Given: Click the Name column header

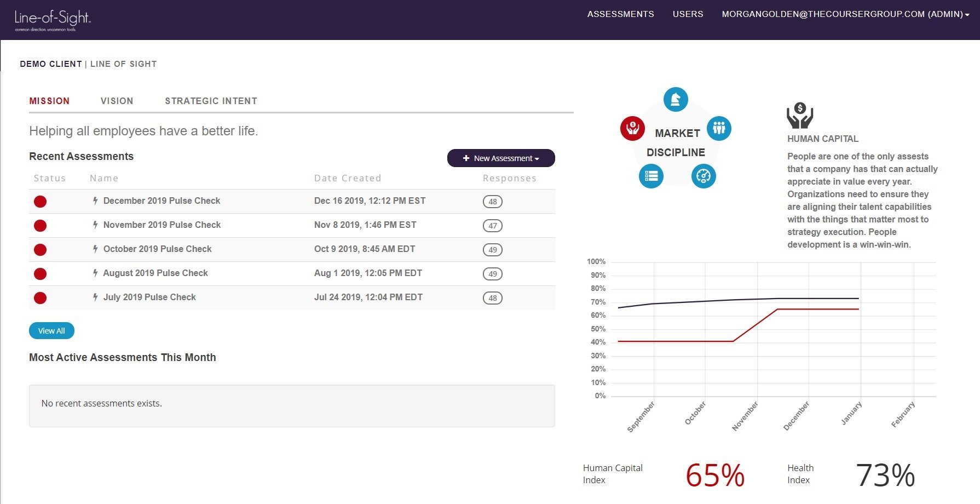Looking at the screenshot, I should coord(104,178).
